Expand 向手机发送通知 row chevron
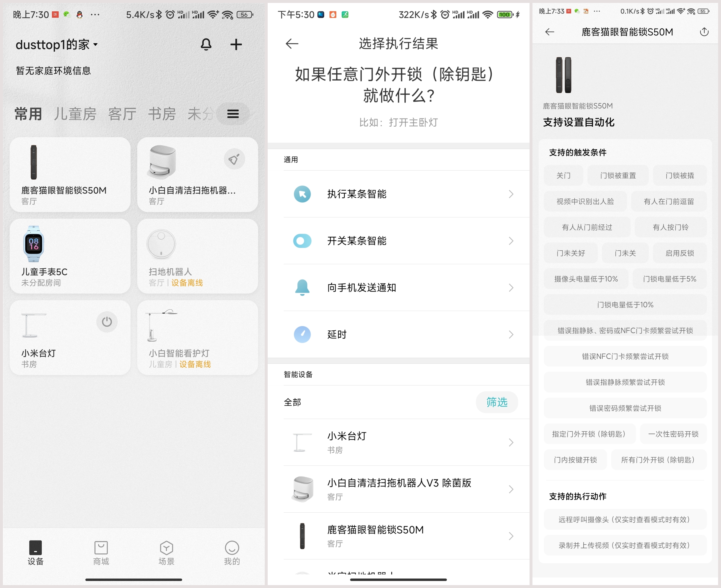The height and width of the screenshot is (588, 721). tap(511, 288)
